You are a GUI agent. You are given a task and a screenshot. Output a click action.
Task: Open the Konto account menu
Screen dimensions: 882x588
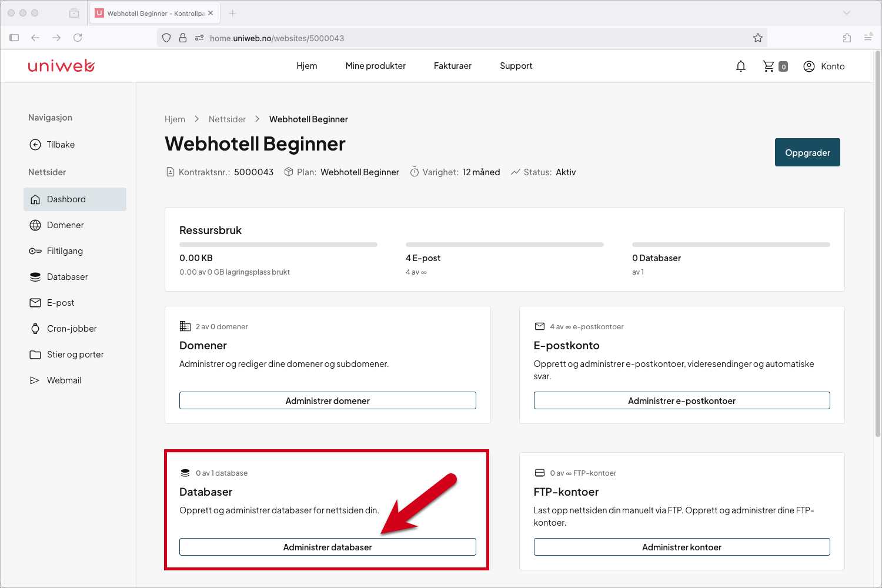coord(824,66)
